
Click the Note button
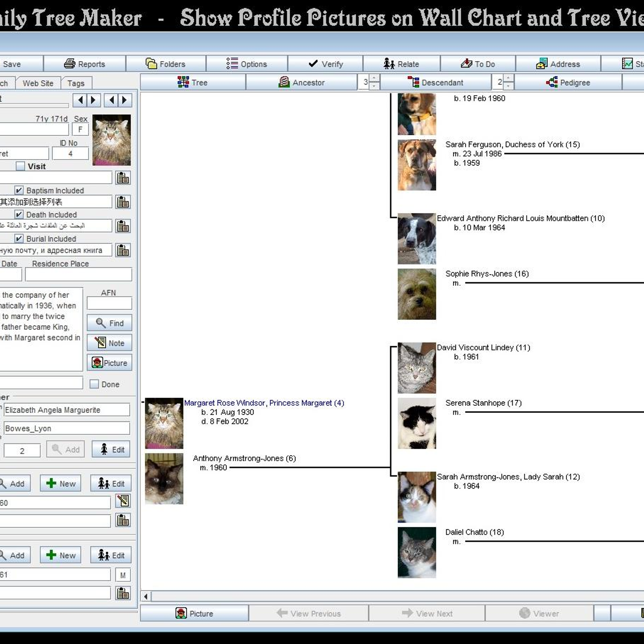pyautogui.click(x=109, y=343)
